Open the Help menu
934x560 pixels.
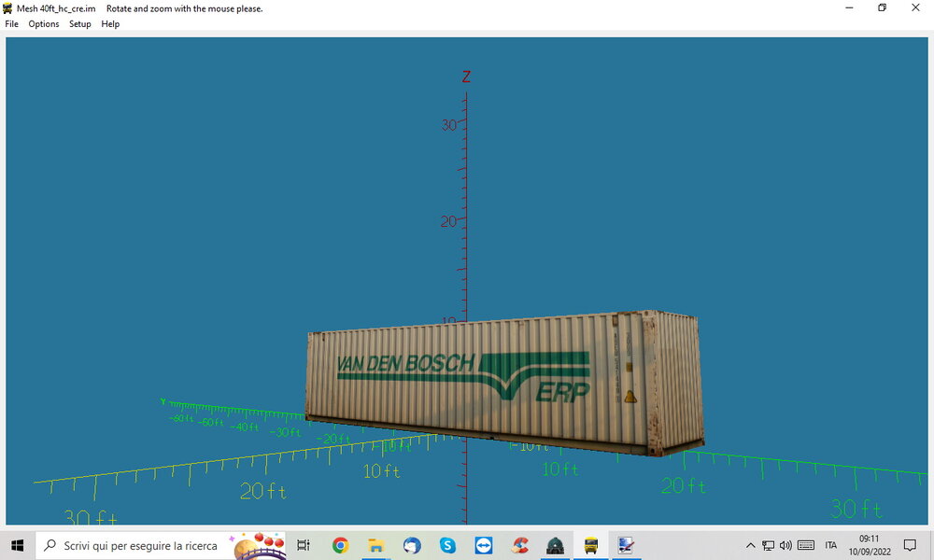tap(110, 24)
